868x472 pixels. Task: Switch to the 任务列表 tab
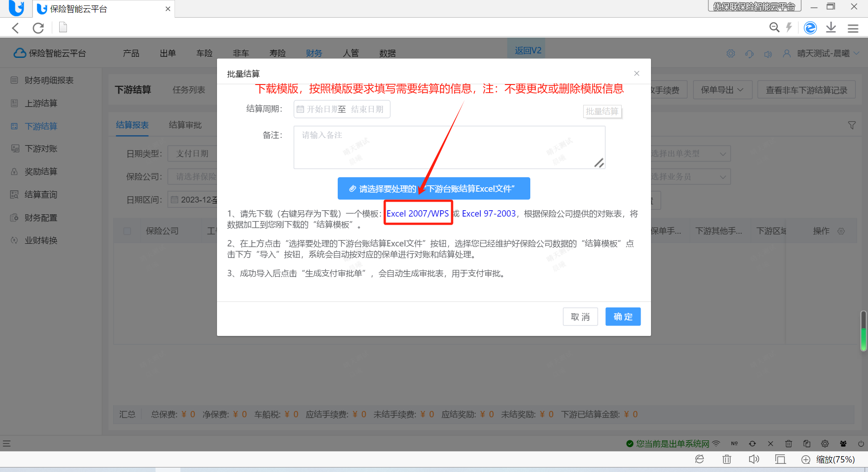(189, 90)
